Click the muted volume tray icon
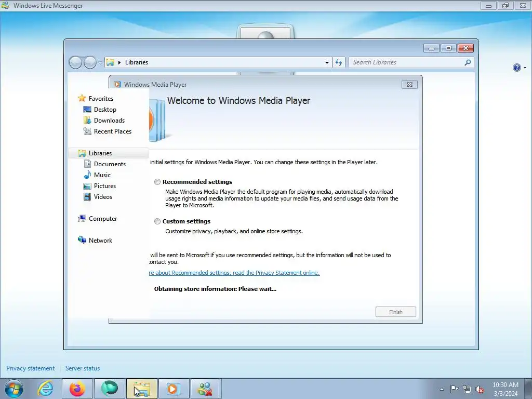Viewport: 532px width, 399px height. click(480, 389)
